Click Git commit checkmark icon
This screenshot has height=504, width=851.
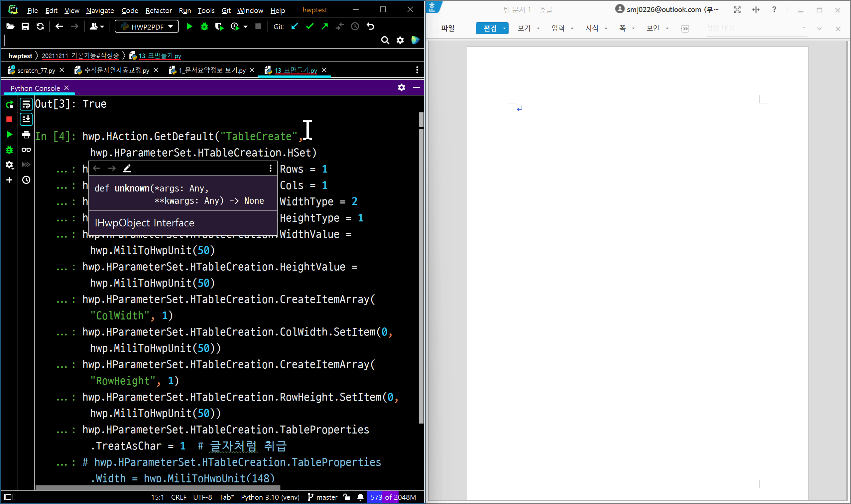[x=309, y=27]
